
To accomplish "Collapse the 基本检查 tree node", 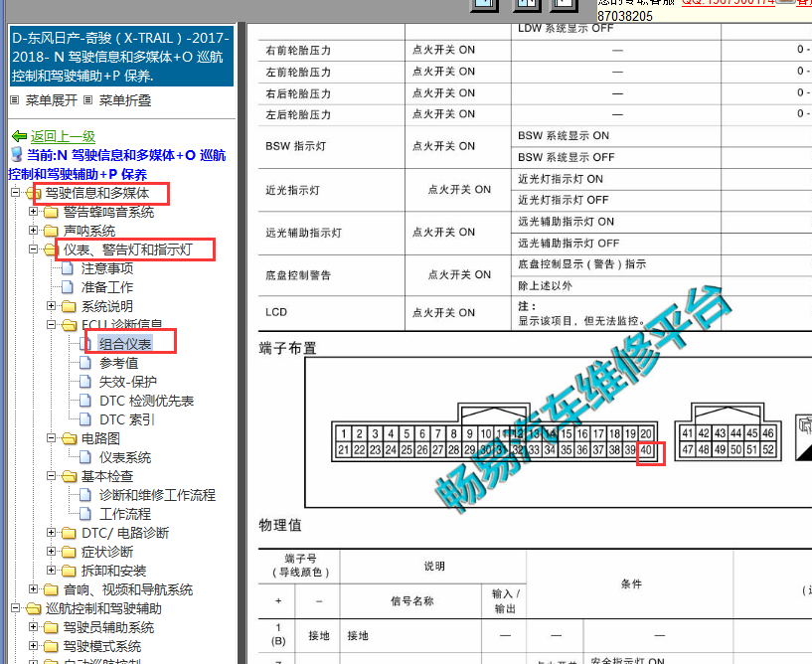I will click(x=52, y=475).
